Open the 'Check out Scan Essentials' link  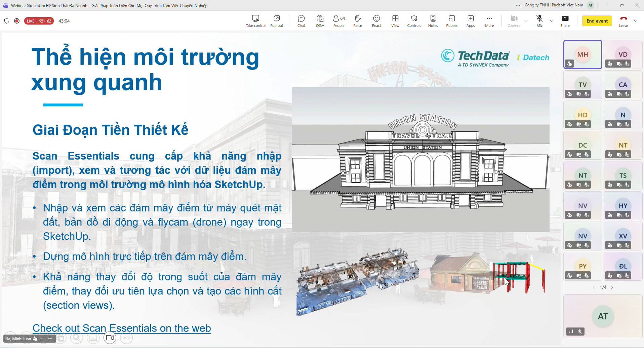pyautogui.click(x=122, y=328)
